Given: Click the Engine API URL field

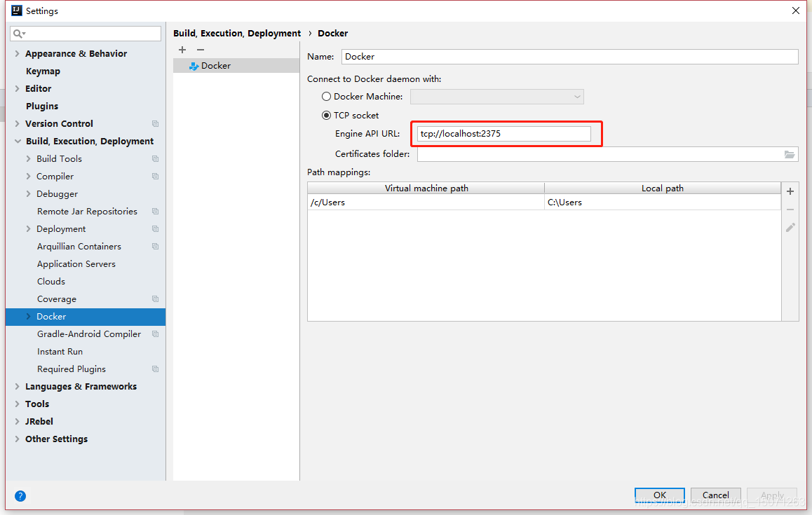Looking at the screenshot, I should pos(504,134).
